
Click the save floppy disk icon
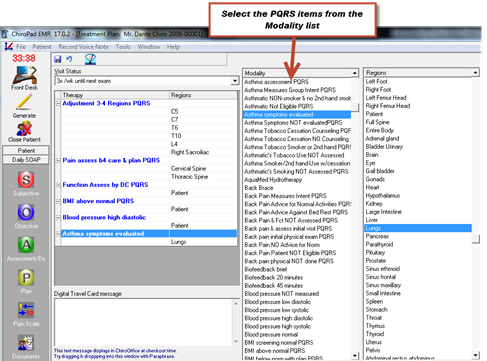[58, 59]
